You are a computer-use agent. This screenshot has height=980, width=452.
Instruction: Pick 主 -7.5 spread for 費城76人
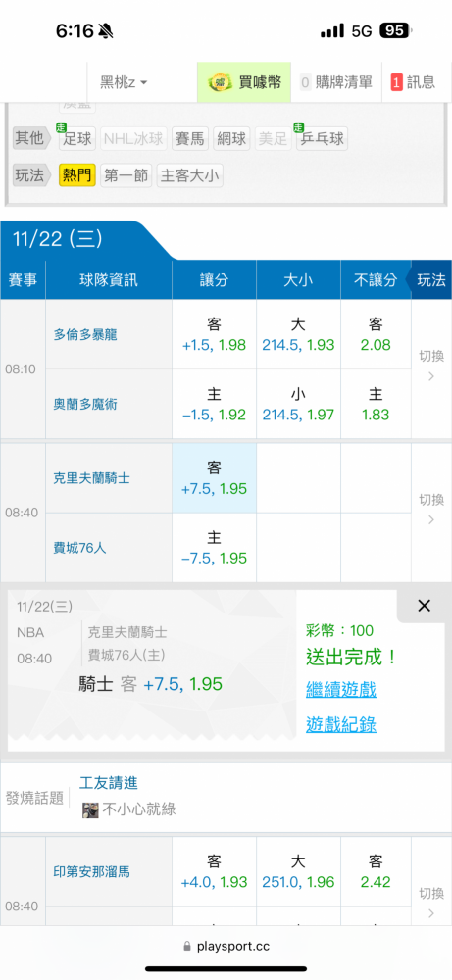[x=214, y=548]
